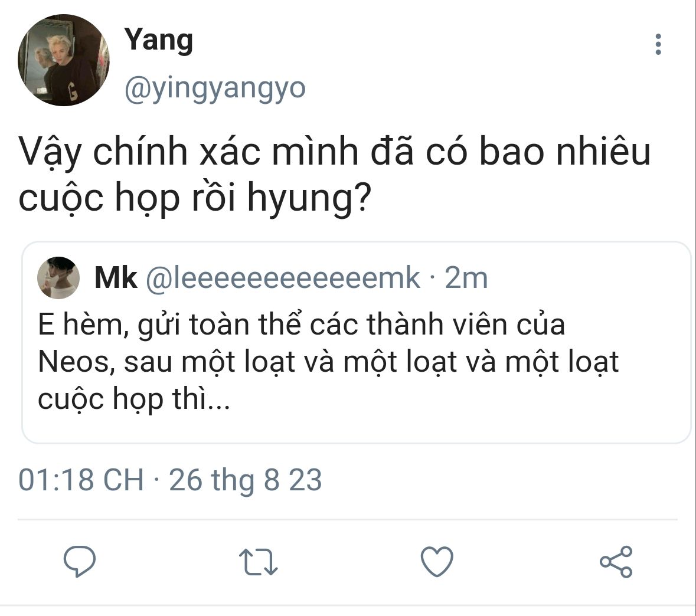View the 01:18 CH timestamp details
Screen dimensions: 696x616
[x=81, y=480]
